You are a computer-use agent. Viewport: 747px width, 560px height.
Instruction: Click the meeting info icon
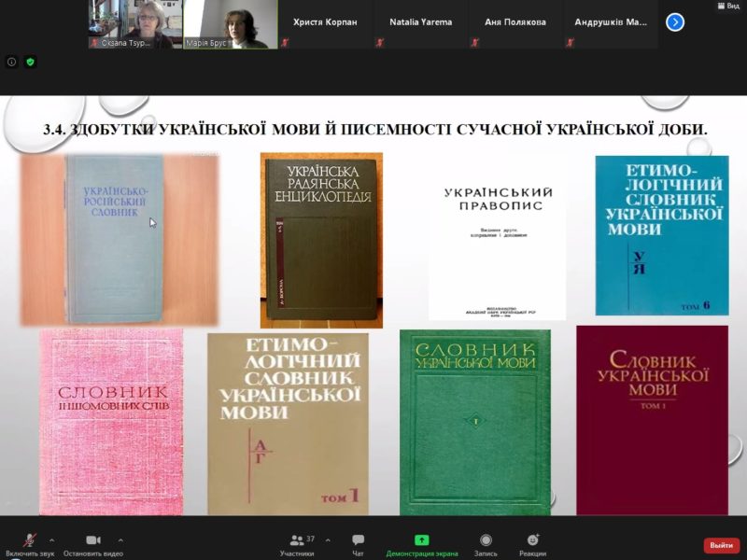point(11,62)
